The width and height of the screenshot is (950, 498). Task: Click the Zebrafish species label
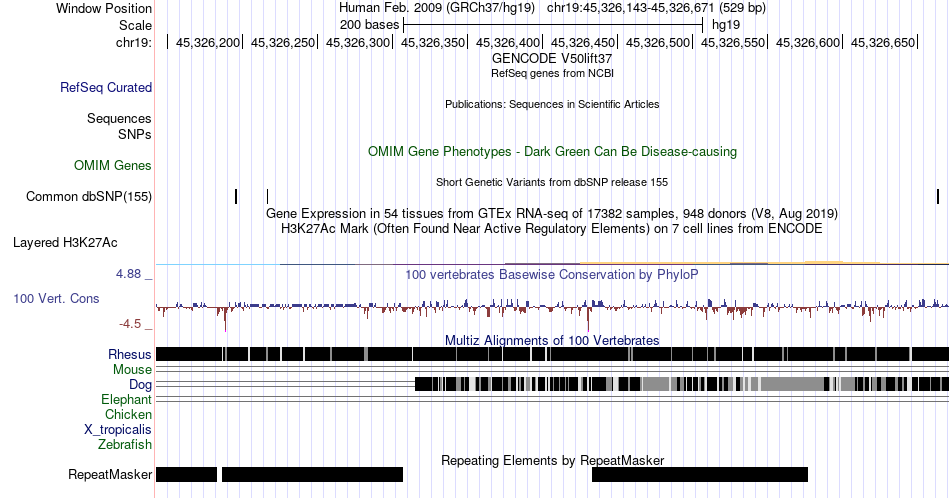[125, 445]
